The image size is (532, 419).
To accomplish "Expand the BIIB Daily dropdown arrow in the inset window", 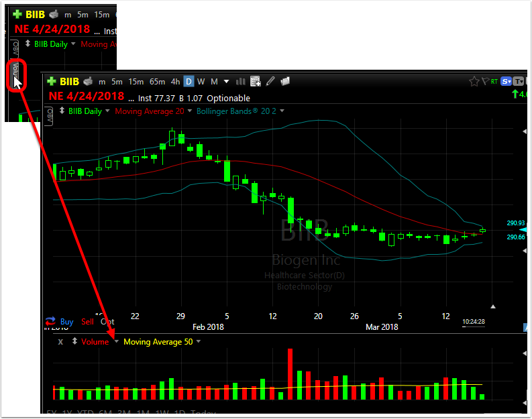I will click(x=73, y=44).
